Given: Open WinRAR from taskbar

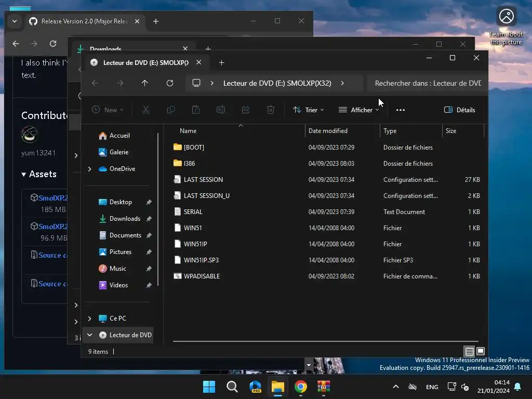Looking at the screenshot, I should click(324, 387).
